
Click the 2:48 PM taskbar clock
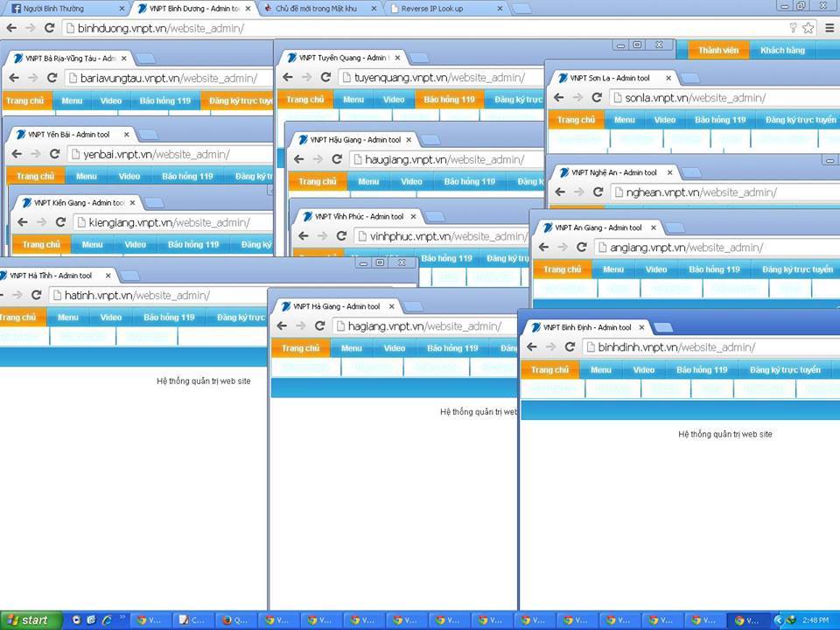point(815,620)
